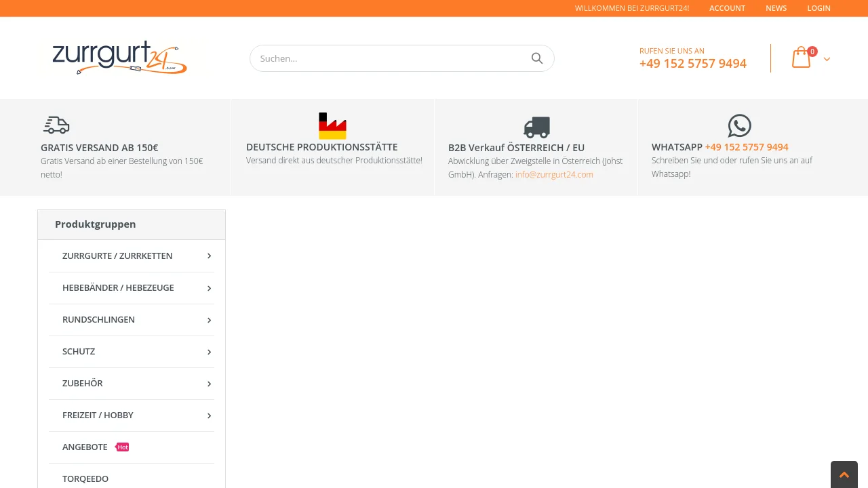Image resolution: width=868 pixels, height=488 pixels.
Task: Click the Suchen search input field
Action: (390, 58)
